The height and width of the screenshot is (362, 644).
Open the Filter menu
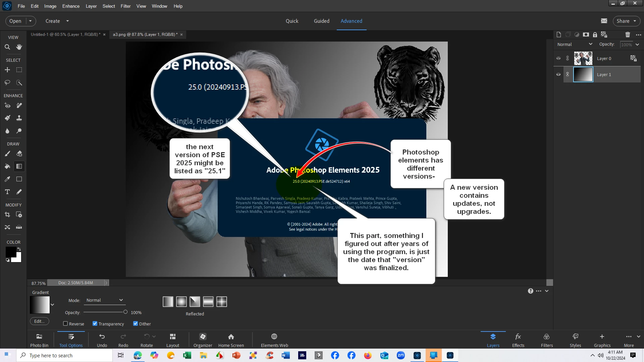click(125, 6)
